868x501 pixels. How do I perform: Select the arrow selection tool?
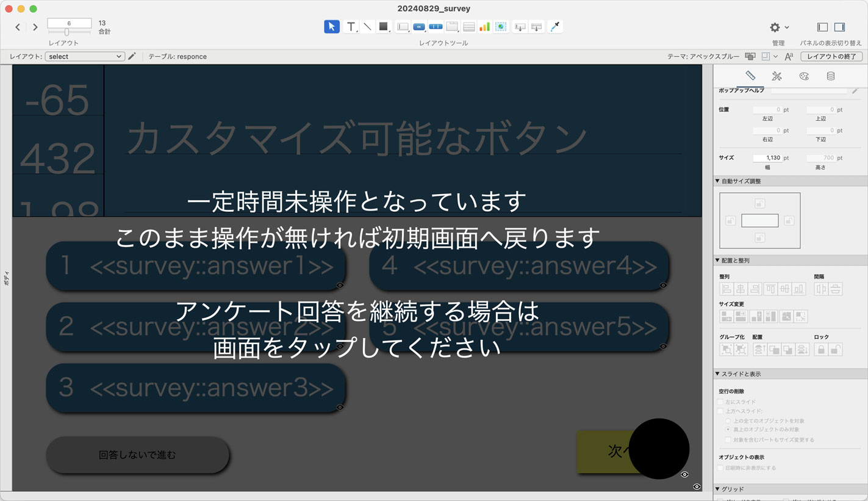coord(331,26)
